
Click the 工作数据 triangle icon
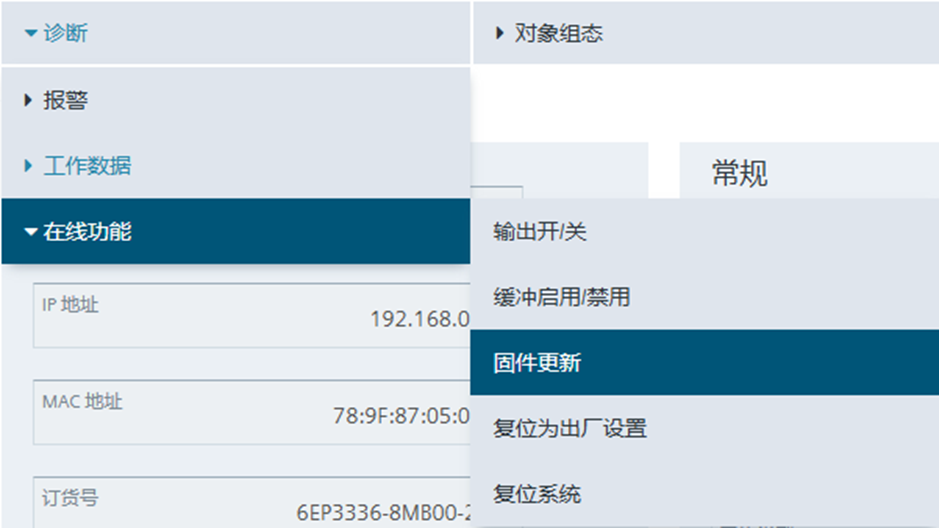click(29, 166)
